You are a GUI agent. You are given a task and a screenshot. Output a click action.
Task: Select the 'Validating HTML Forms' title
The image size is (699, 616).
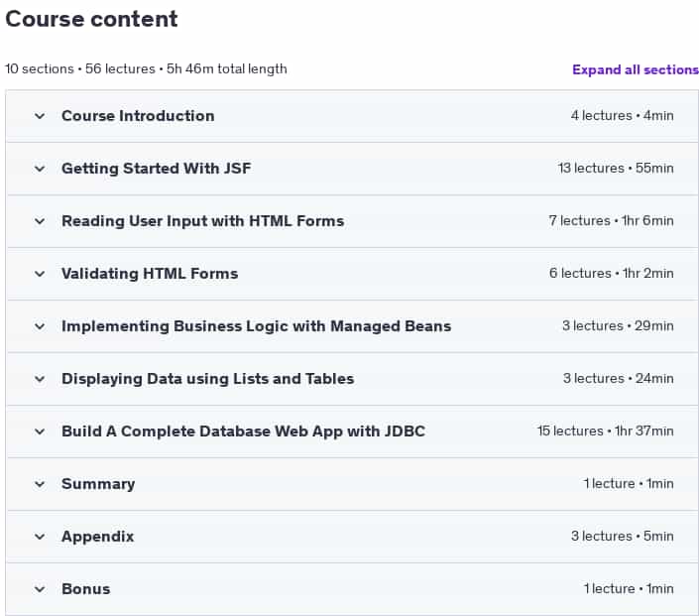(150, 274)
